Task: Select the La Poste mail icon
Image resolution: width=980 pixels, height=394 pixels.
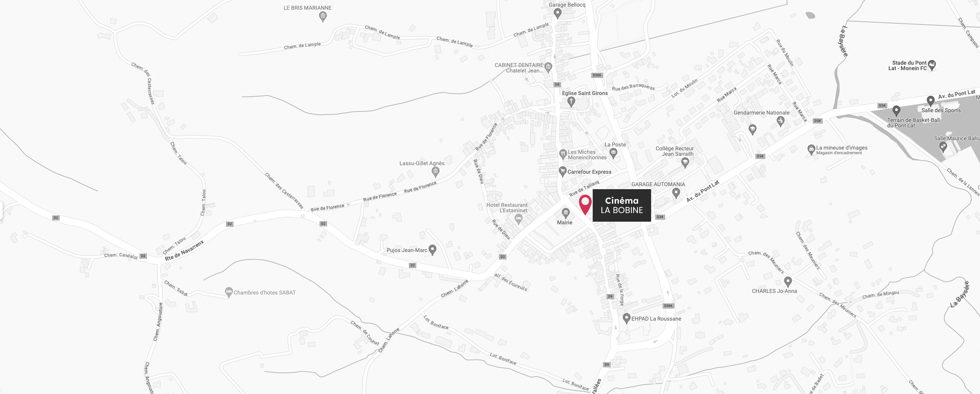Action: (613, 154)
